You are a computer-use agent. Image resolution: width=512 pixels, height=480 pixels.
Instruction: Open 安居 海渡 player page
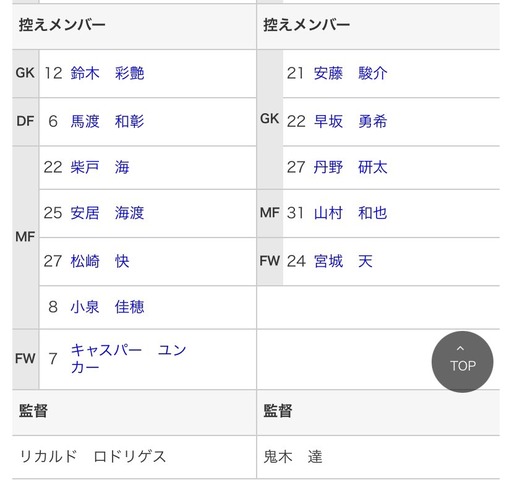(x=107, y=213)
